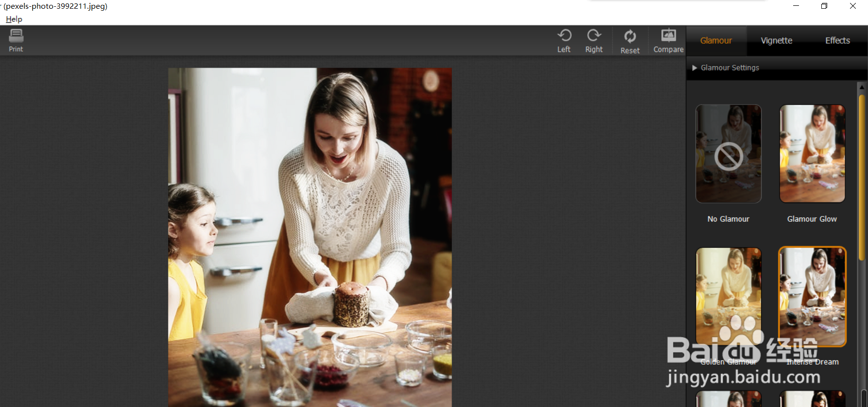
Task: Switch to the Effects tab
Action: pos(837,41)
